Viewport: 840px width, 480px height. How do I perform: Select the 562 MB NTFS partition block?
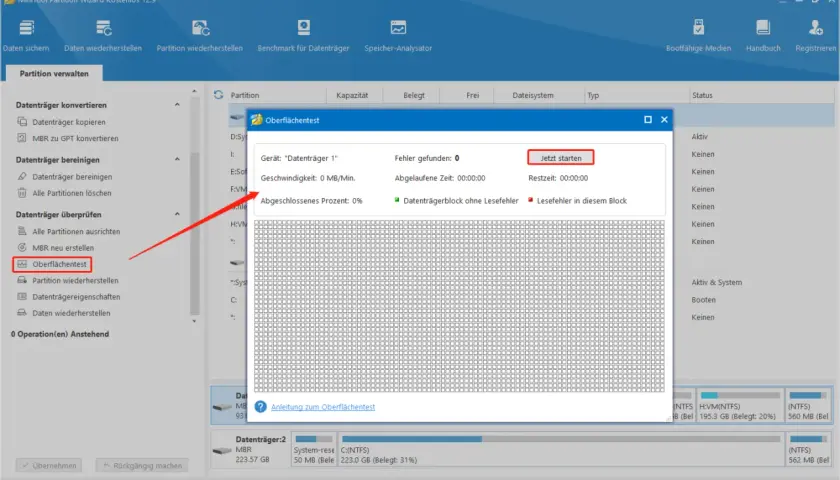click(x=808, y=449)
